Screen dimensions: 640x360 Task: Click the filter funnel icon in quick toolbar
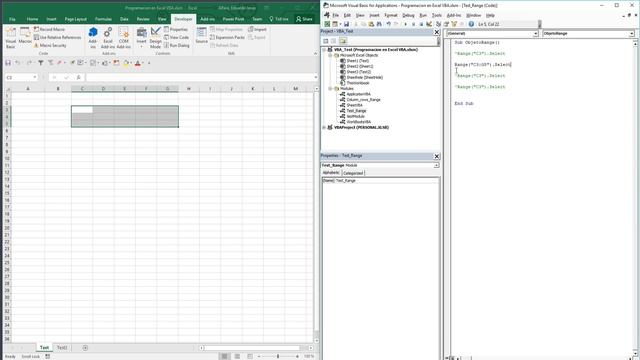tap(40, 63)
